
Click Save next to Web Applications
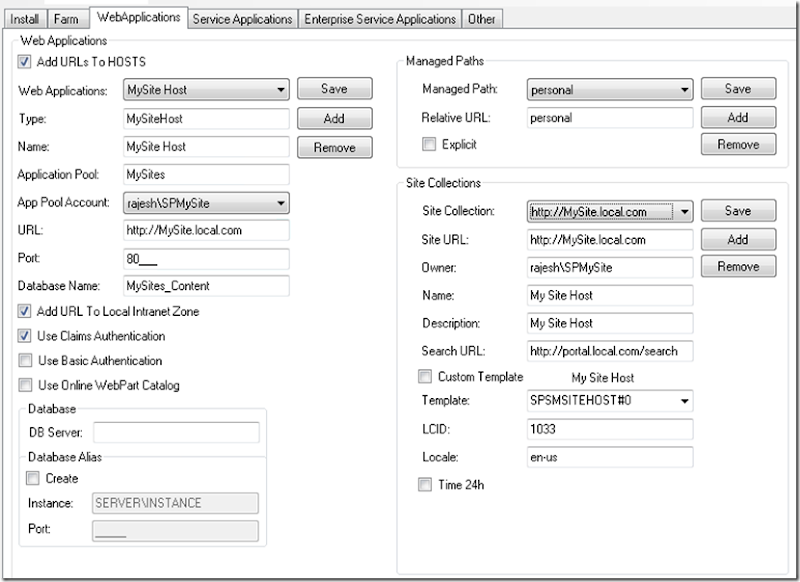point(334,89)
